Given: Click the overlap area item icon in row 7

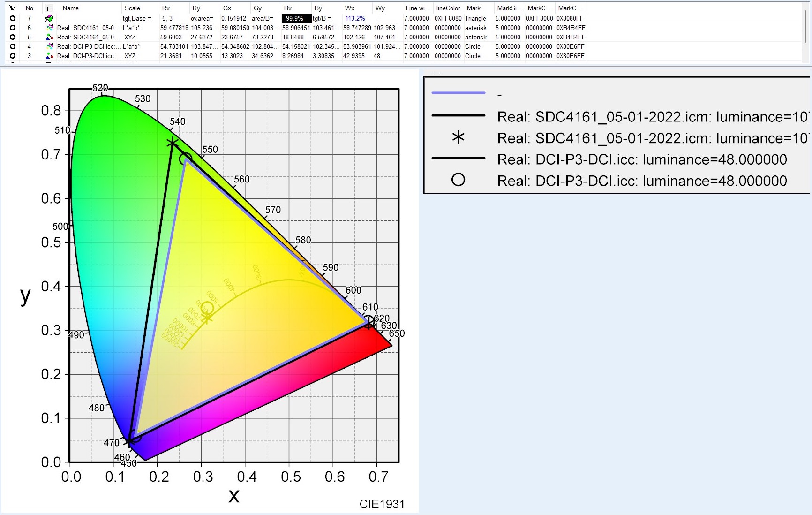Looking at the screenshot, I should click(x=49, y=18).
